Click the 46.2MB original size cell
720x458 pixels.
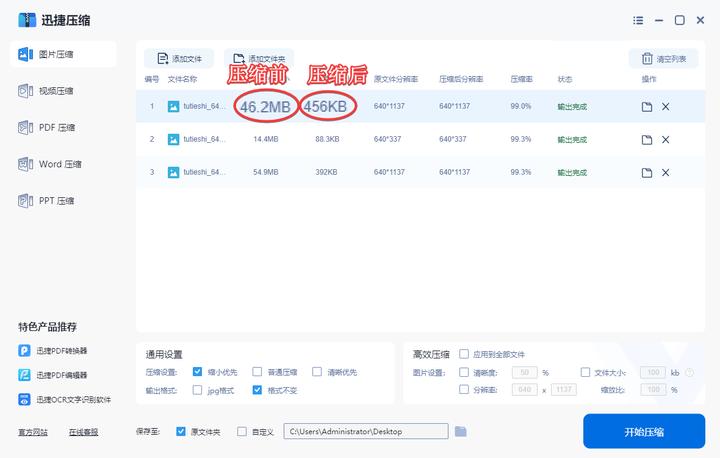265,107
